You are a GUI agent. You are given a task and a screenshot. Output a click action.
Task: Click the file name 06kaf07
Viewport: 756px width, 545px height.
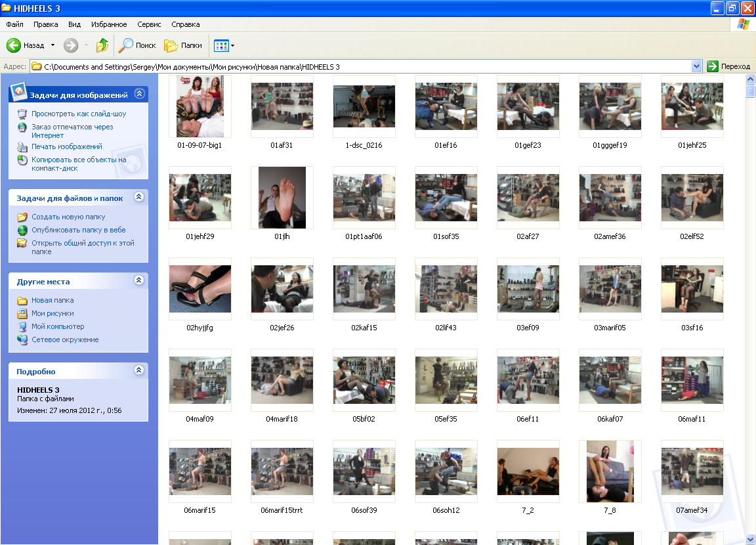pos(610,419)
